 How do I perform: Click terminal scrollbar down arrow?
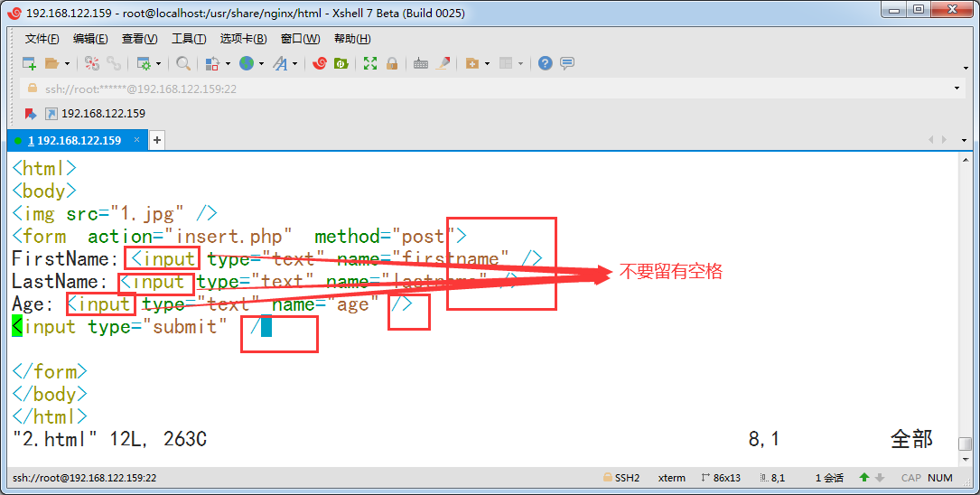click(x=965, y=460)
